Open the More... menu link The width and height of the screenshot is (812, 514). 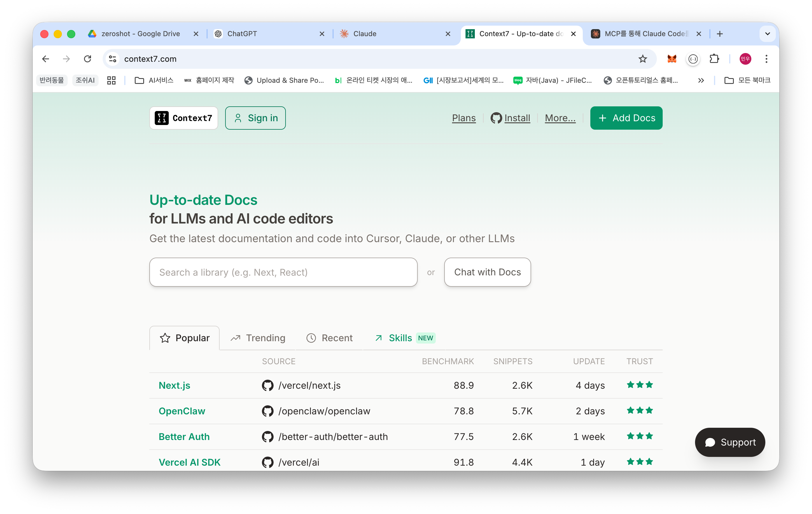(560, 118)
